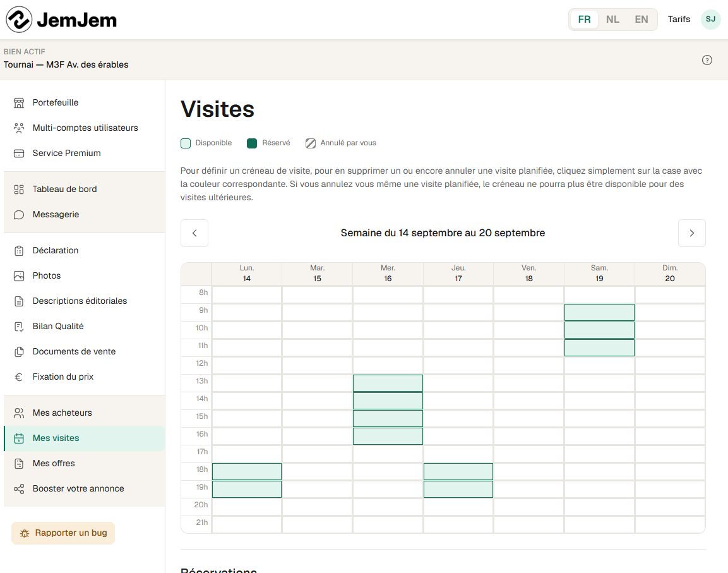Click the Messagerie chat bubble icon

click(x=18, y=215)
